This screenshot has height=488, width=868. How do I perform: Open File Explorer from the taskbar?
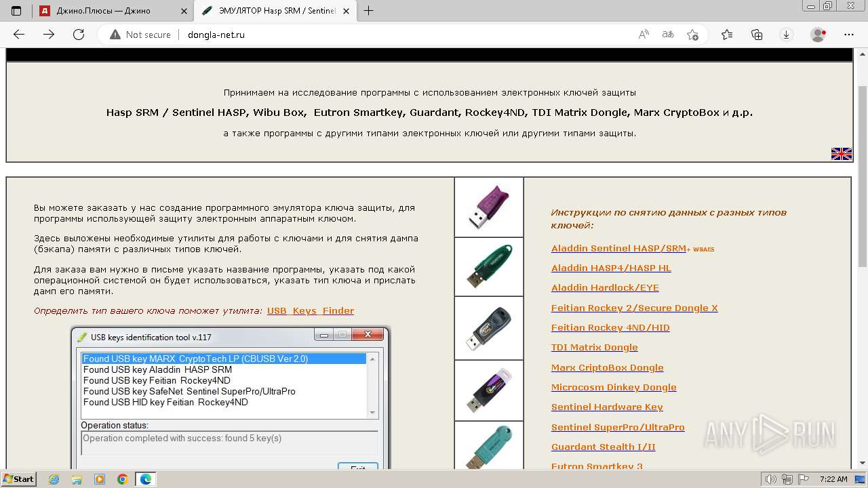click(77, 479)
